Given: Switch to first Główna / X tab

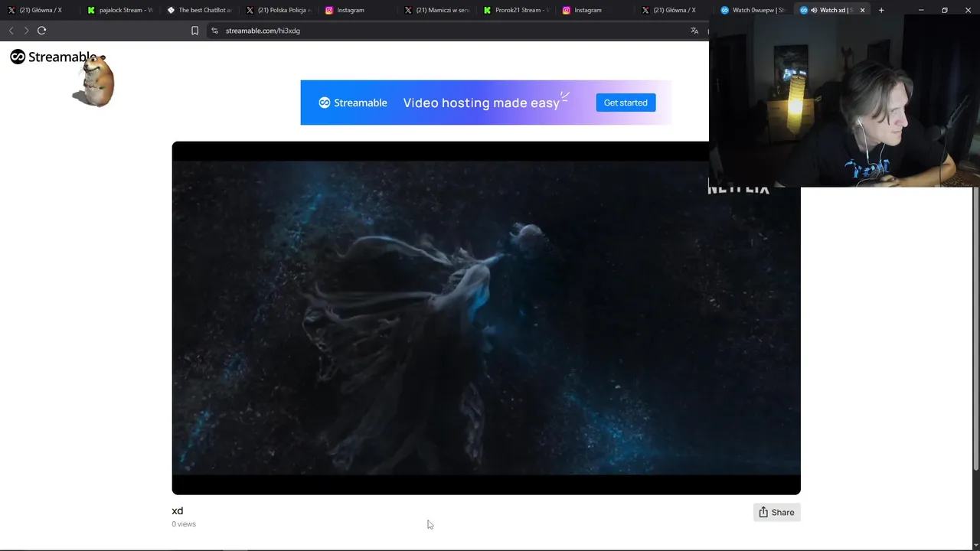Looking at the screenshot, I should click(40, 10).
